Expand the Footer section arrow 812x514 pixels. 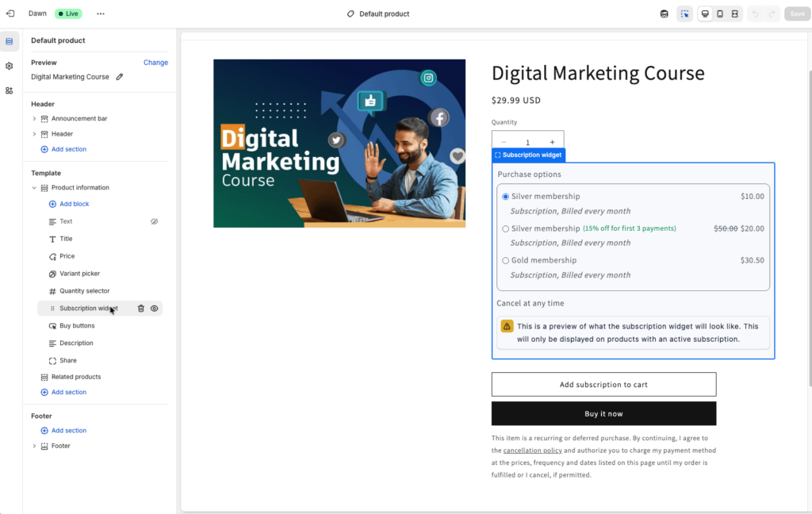tap(34, 446)
